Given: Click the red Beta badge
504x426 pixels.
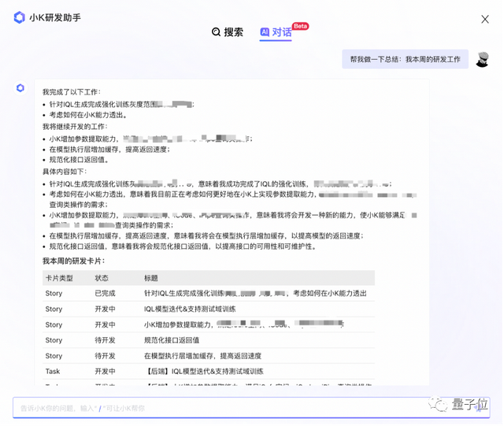Looking at the screenshot, I should [300, 26].
